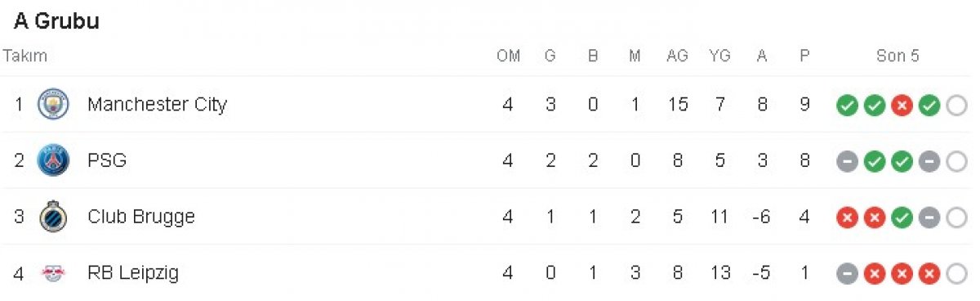Click the OM column header
Image resolution: width=980 pixels, height=301 pixels.
(508, 56)
